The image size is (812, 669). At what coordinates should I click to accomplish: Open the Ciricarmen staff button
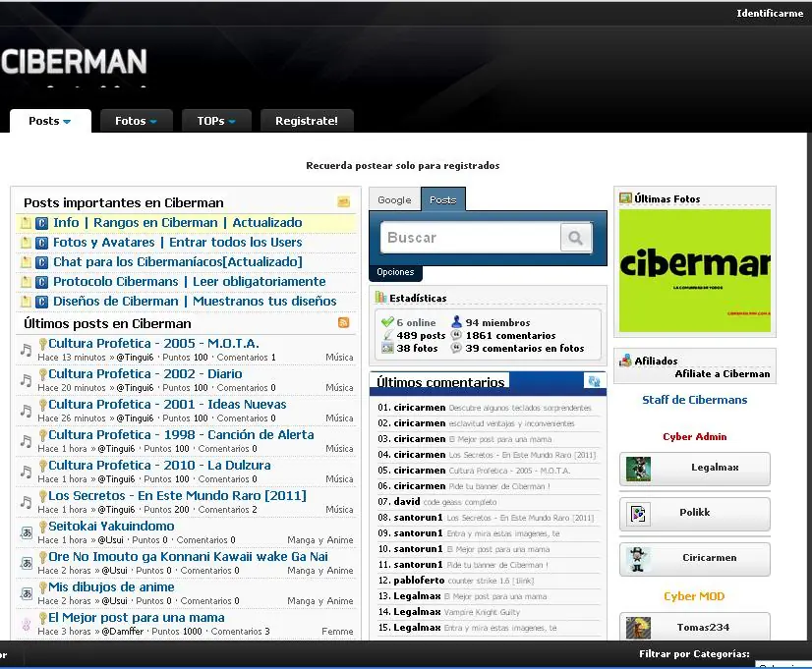click(x=695, y=559)
